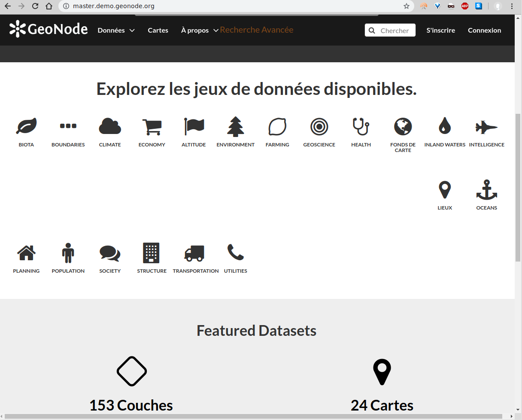The image size is (522, 420).
Task: Click the INLAND WATERS label
Action: [445, 145]
